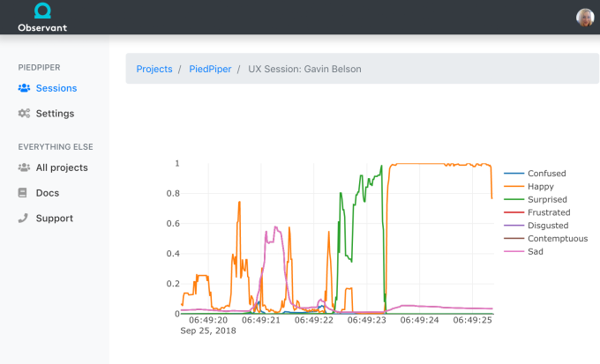This screenshot has width=600, height=364.
Task: Toggle the Confused series in legend
Action: point(535,174)
